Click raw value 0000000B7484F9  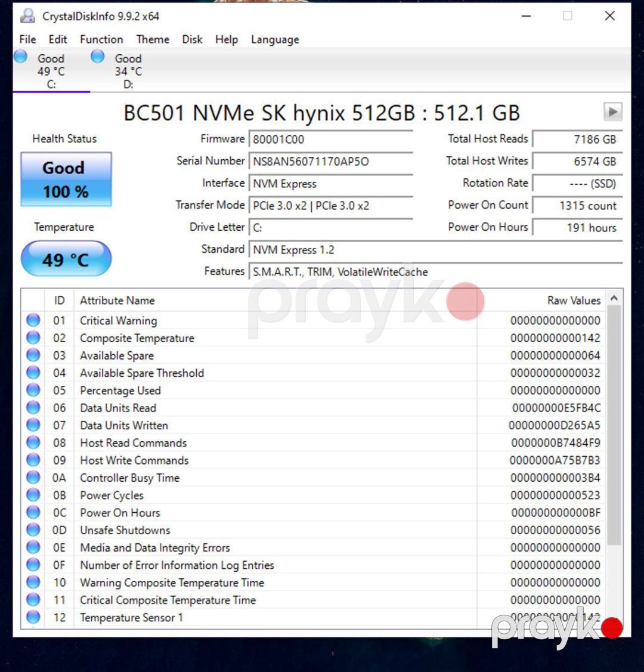[x=556, y=442]
